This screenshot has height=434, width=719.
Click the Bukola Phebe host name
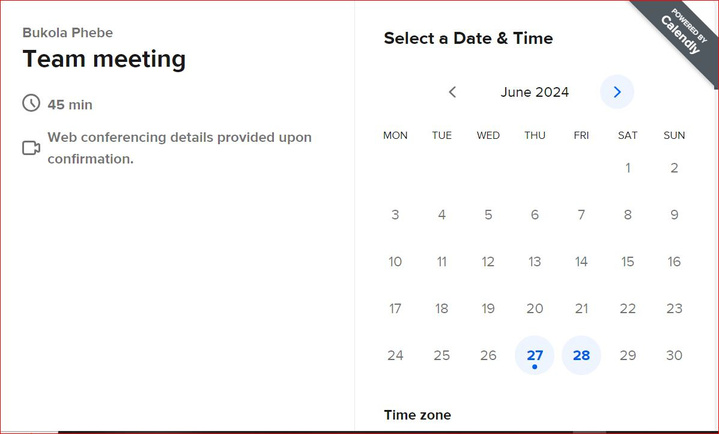pos(67,33)
